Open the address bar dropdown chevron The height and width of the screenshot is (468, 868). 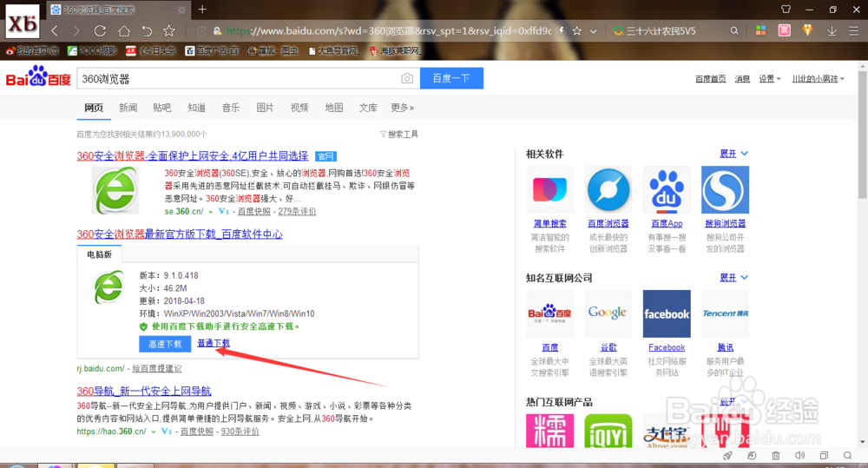(x=594, y=31)
